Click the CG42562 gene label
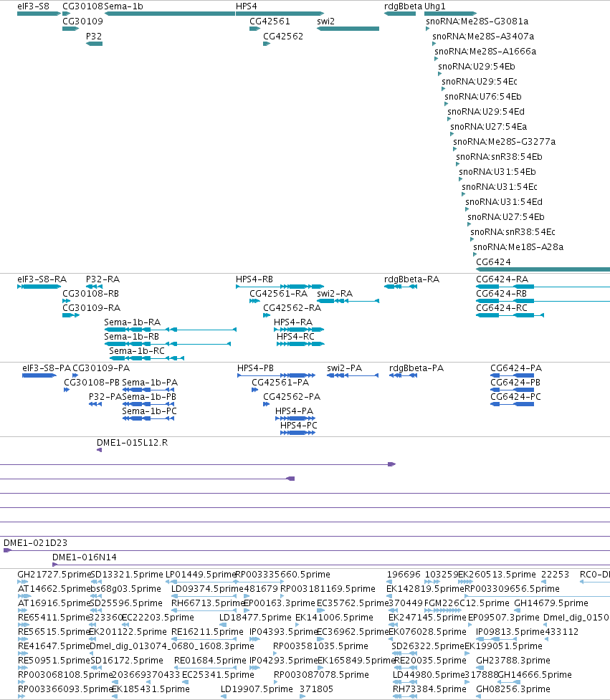 click(283, 36)
